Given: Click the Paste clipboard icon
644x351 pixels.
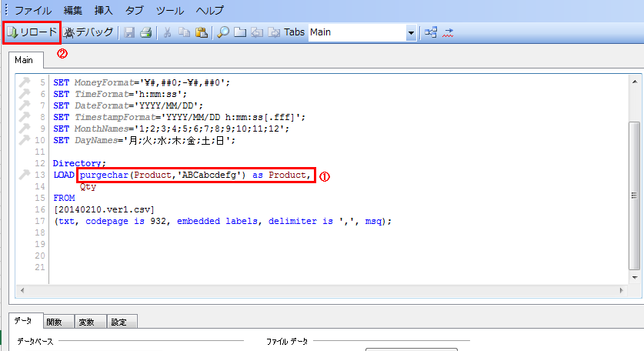Looking at the screenshot, I should click(202, 32).
